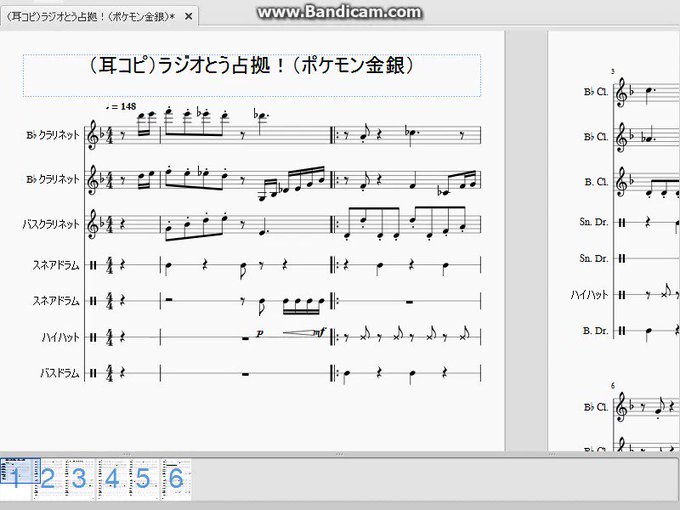Viewport: 680px width, 510px height.
Task: Select the treble clef of the バスクラリネット staff
Action: 93,224
